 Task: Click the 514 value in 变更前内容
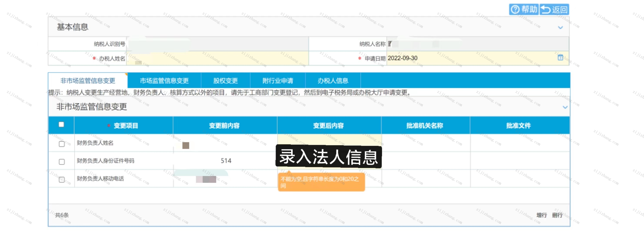coord(226,161)
